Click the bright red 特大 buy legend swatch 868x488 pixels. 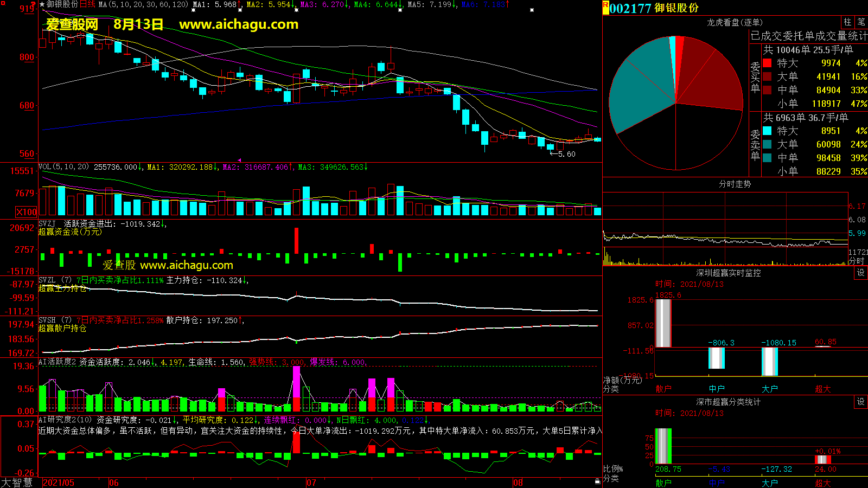point(767,63)
